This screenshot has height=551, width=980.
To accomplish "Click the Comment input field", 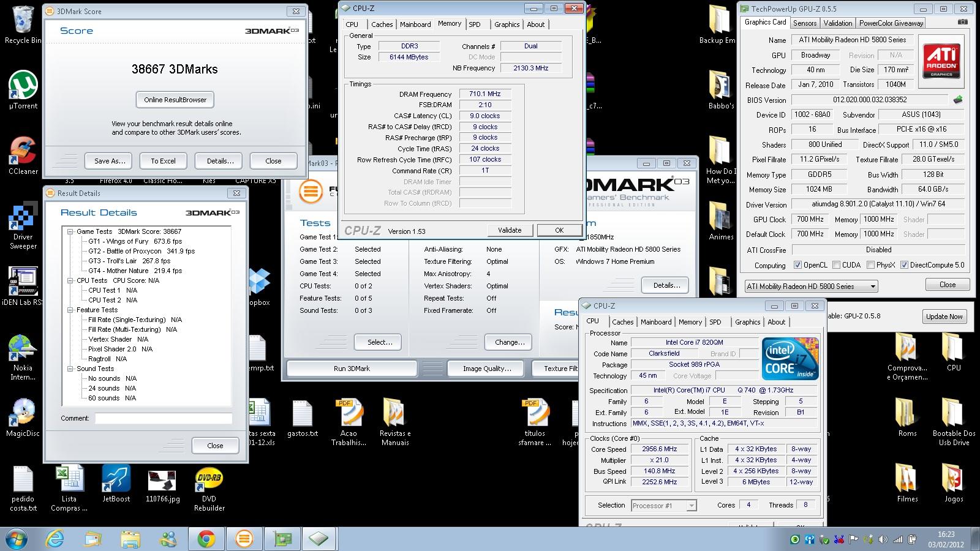I will (163, 419).
